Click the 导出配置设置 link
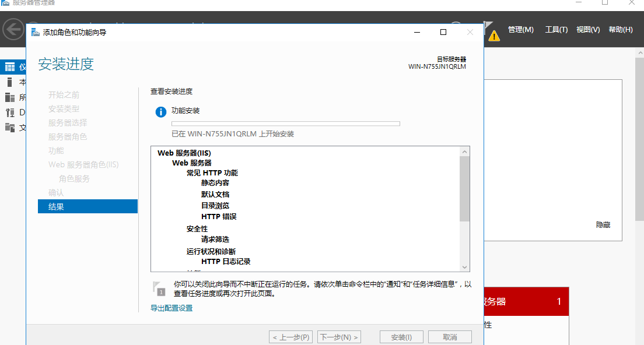The image size is (644, 345). coord(171,308)
